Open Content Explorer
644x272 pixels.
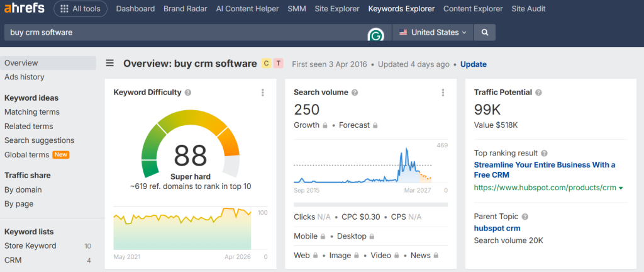click(x=473, y=9)
